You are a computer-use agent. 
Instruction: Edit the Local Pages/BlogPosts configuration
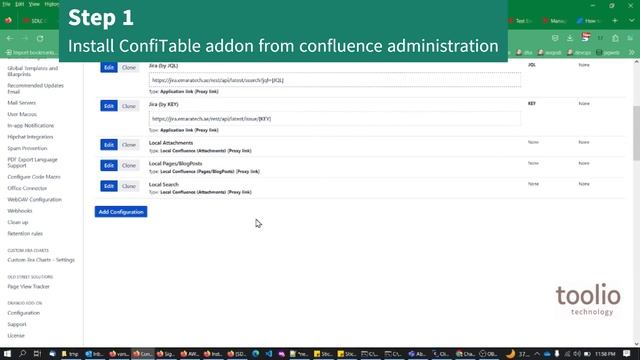coord(109,165)
